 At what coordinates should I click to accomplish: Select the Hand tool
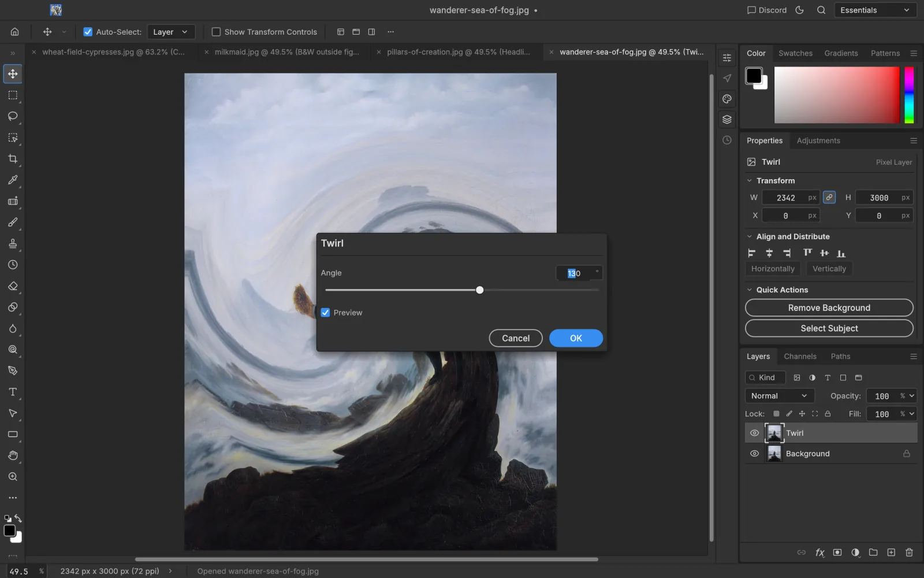pos(13,455)
